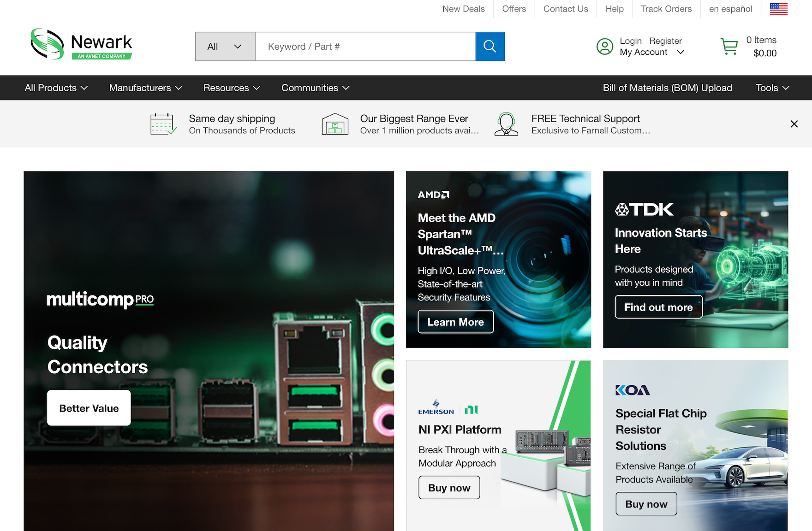Expand the Communities menu
812x531 pixels.
coord(316,88)
